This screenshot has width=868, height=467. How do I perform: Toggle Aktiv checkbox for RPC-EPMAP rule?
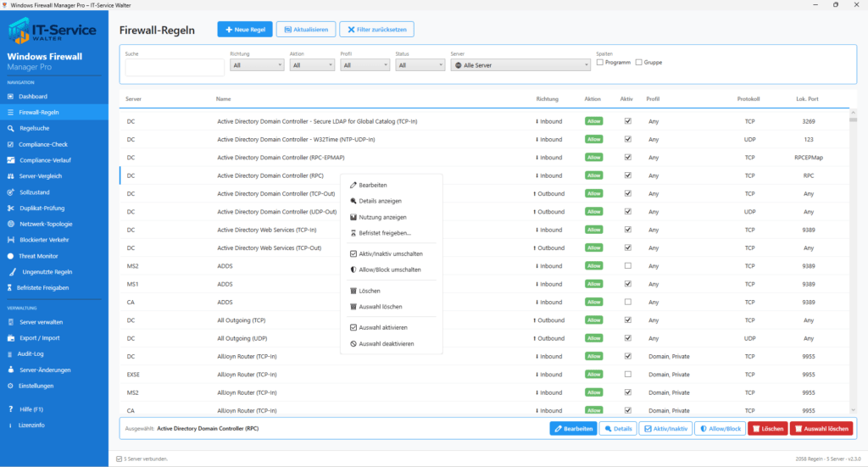[628, 158]
